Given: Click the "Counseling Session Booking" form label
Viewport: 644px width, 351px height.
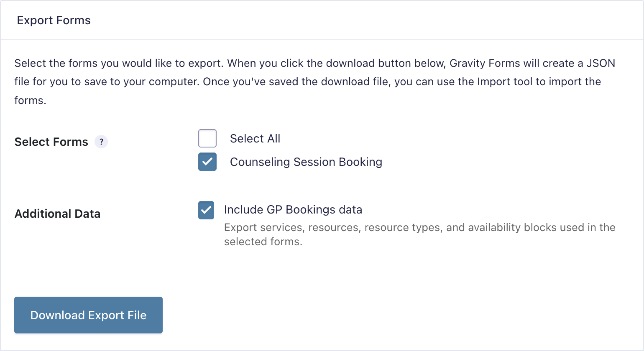Looking at the screenshot, I should coord(306,162).
